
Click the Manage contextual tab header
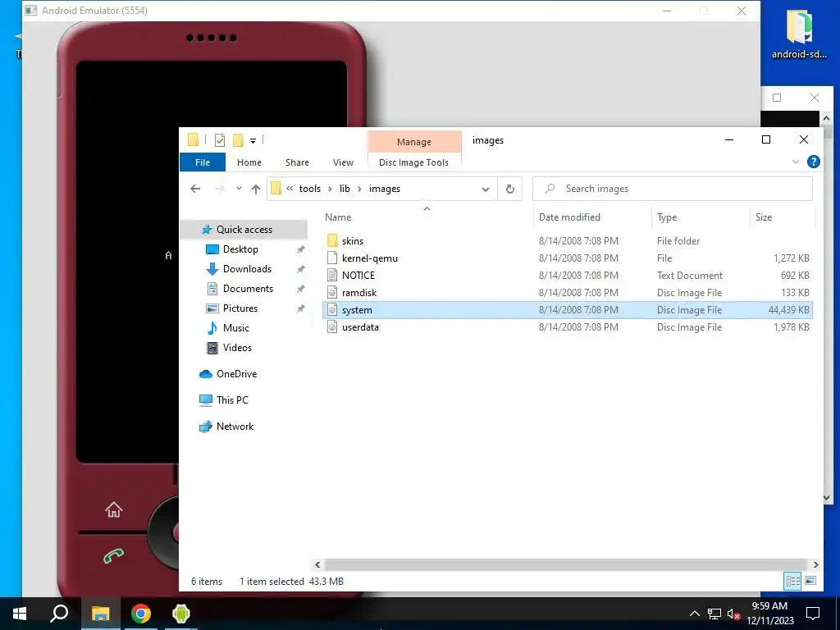[413, 141]
